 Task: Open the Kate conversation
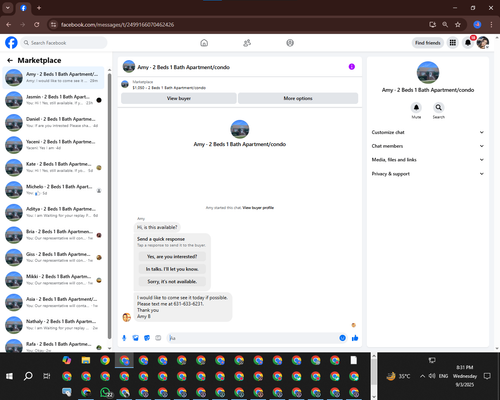(x=53, y=167)
